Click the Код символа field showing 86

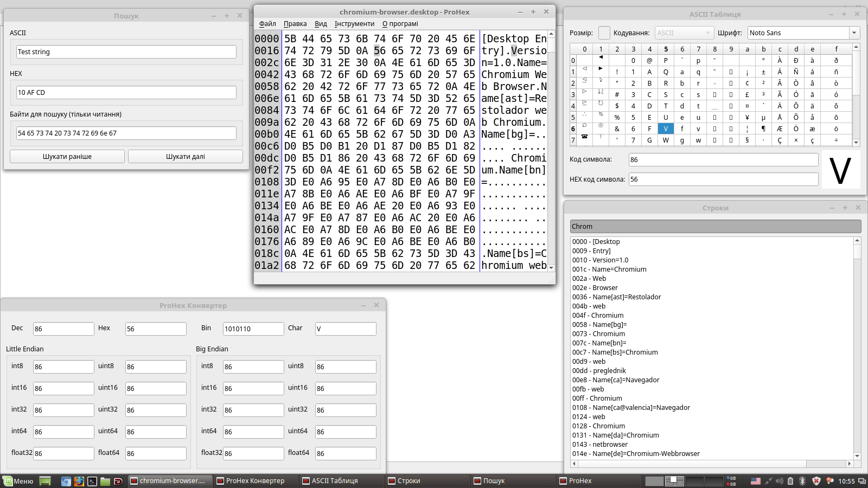[x=723, y=160]
